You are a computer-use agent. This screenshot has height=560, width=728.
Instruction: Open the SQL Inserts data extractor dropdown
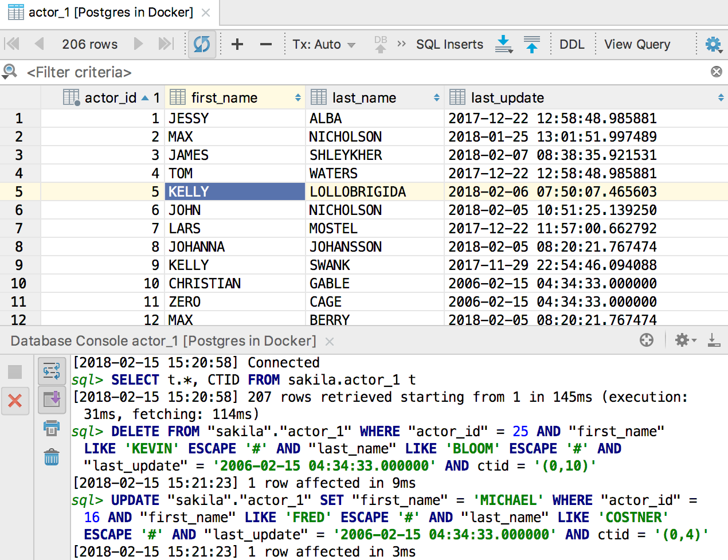point(449,45)
